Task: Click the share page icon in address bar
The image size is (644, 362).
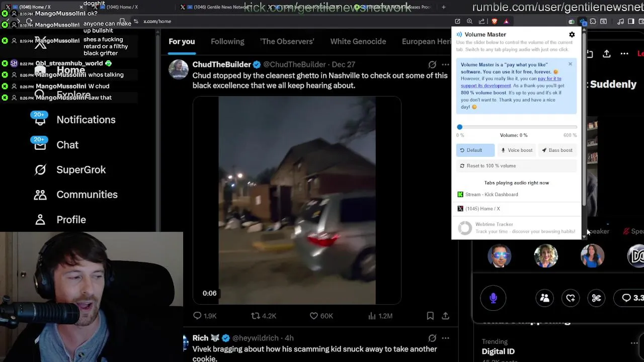Action: (x=481, y=21)
